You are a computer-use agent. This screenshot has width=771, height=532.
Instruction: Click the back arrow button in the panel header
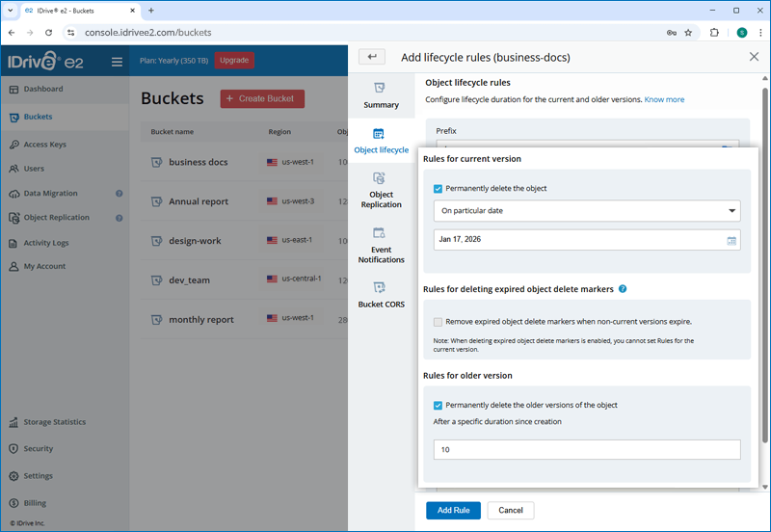371,57
